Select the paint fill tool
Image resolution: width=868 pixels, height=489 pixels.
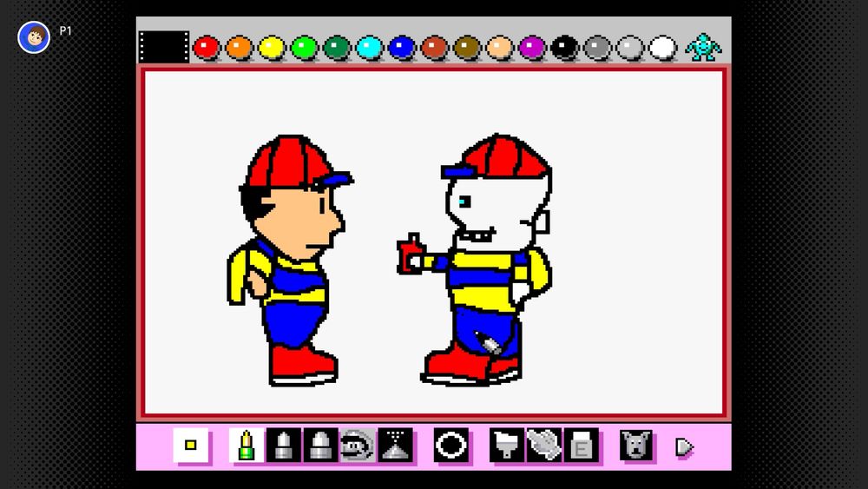pyautogui.click(x=507, y=445)
